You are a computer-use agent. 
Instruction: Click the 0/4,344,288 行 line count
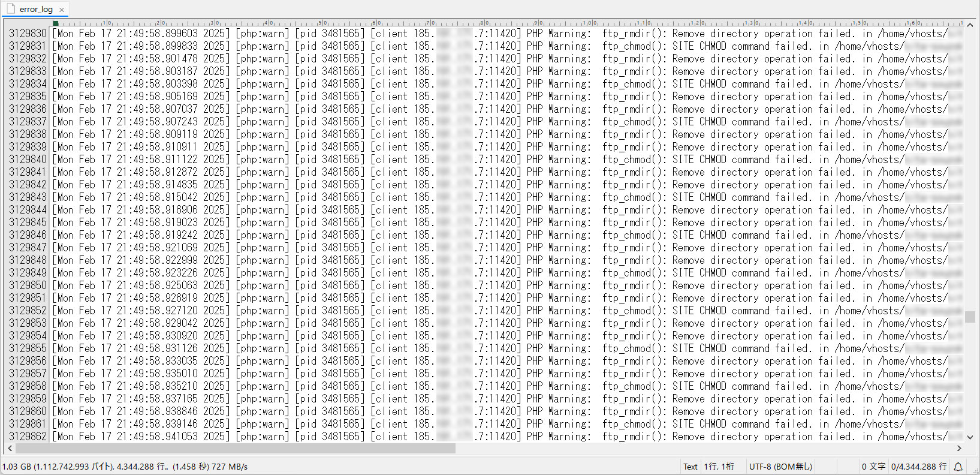tap(918, 467)
